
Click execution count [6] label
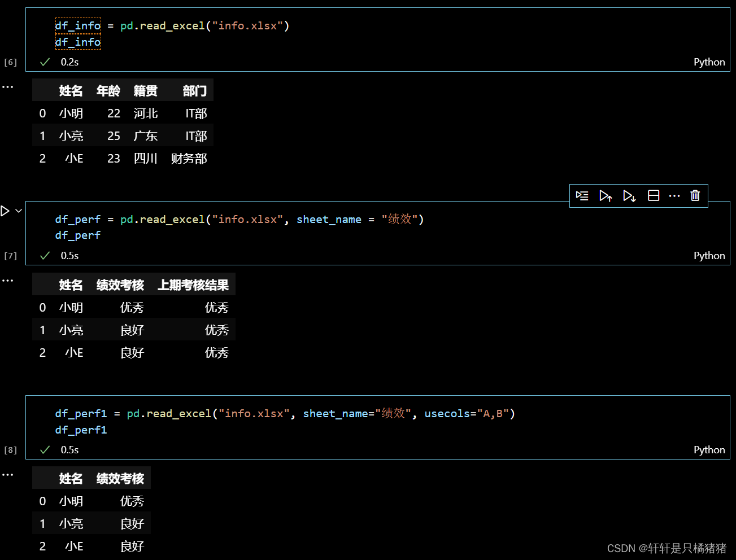[x=10, y=63]
